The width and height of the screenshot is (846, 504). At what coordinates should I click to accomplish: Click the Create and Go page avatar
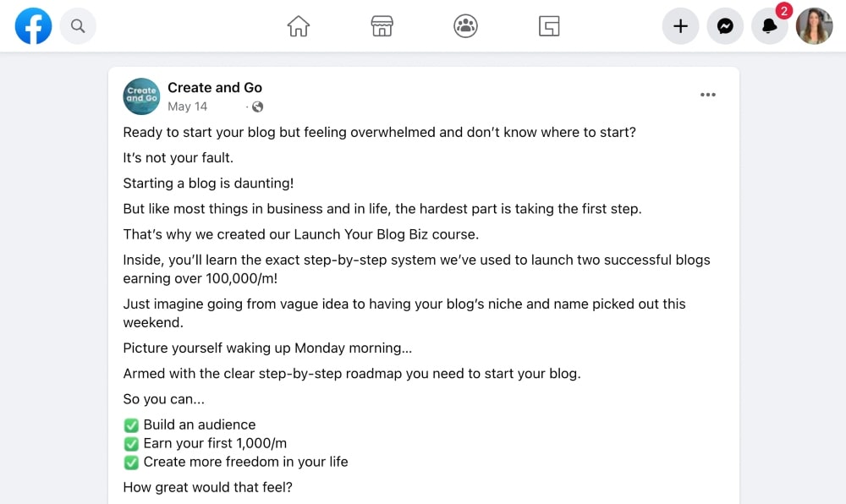[x=141, y=96]
